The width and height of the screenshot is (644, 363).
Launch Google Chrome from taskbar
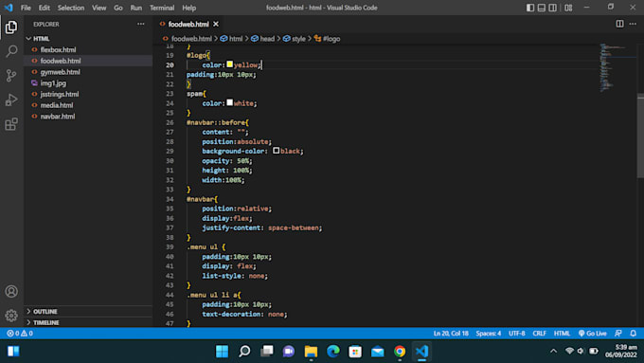400,351
